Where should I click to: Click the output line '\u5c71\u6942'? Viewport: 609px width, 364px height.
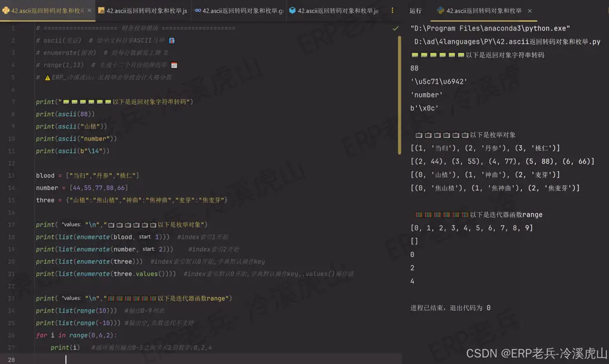point(439,81)
